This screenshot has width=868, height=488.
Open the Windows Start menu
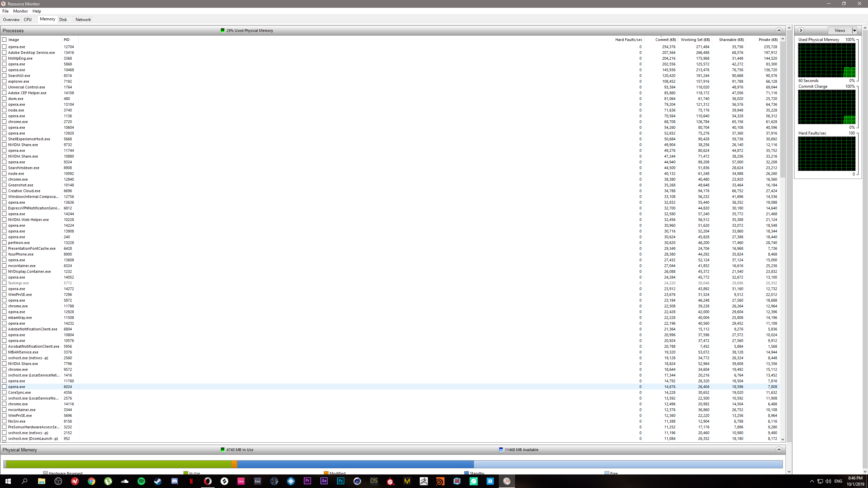(x=8, y=481)
